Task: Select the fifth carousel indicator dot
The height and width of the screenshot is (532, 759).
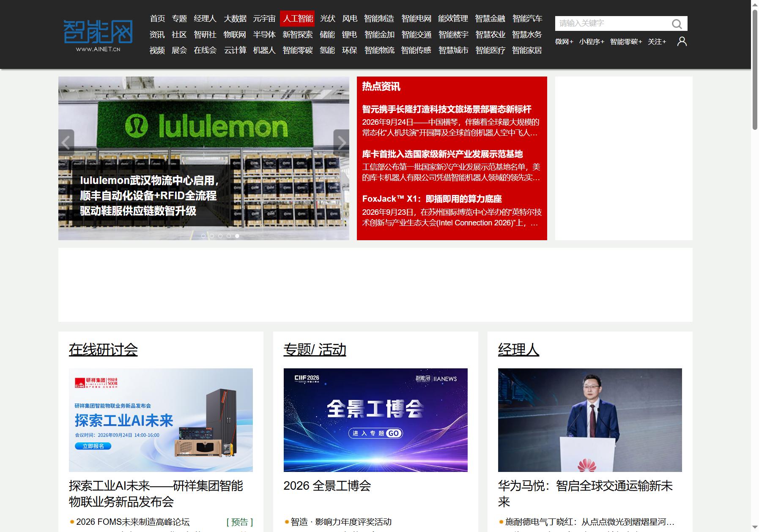Action: click(237, 236)
